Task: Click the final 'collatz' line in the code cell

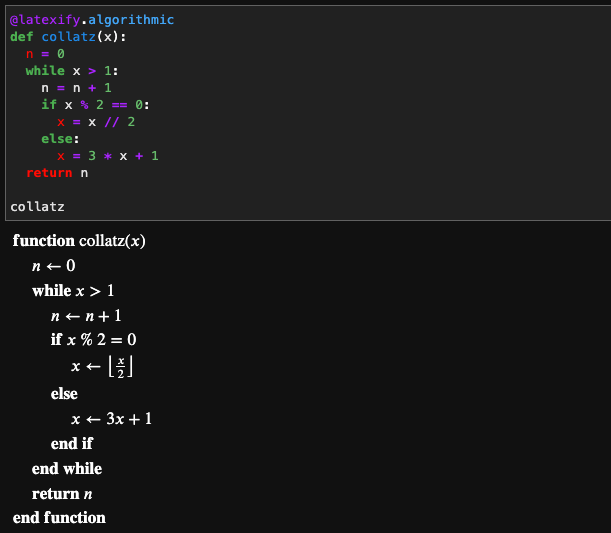Action: 37,207
